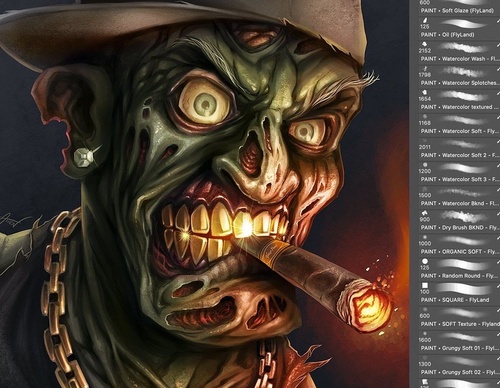Click the Watercolor Soft 3 round tip icon

tap(425, 165)
